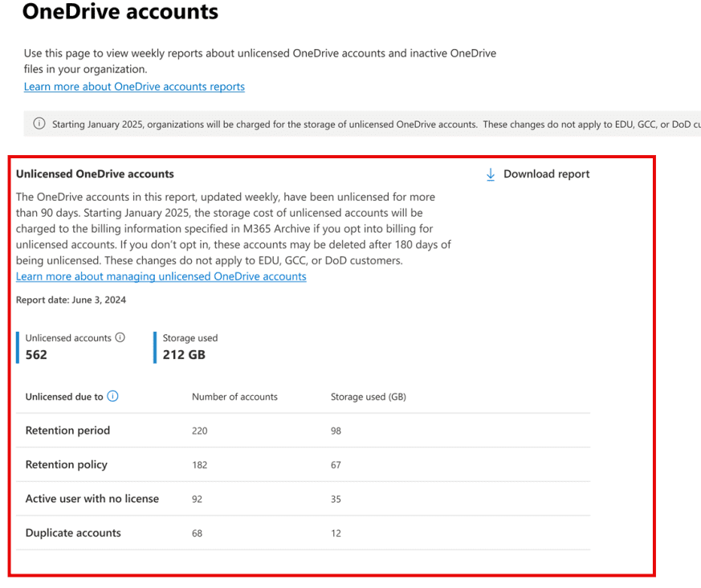This screenshot has width=701, height=588.
Task: Click the download arrow icon for the report
Action: coord(491,174)
